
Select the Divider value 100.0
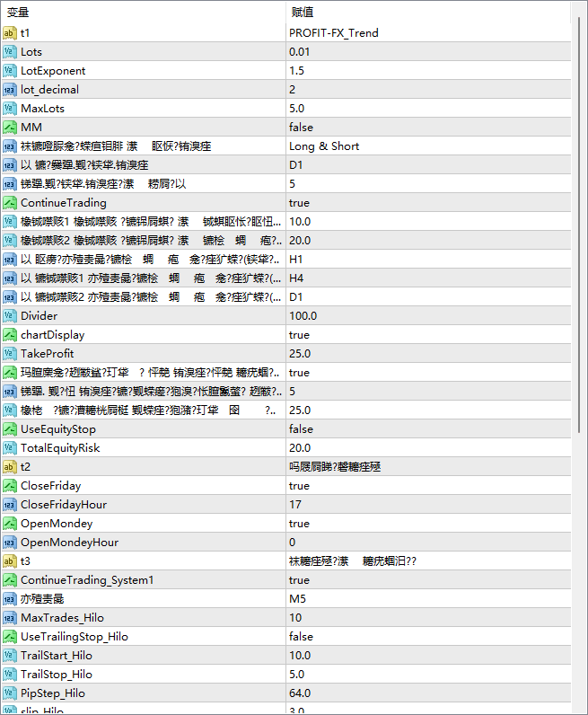[303, 315]
